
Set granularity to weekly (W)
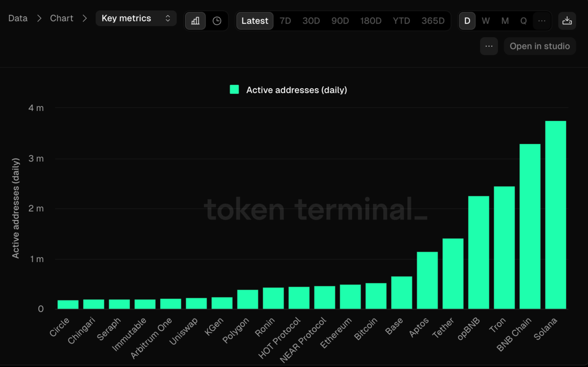coord(486,21)
